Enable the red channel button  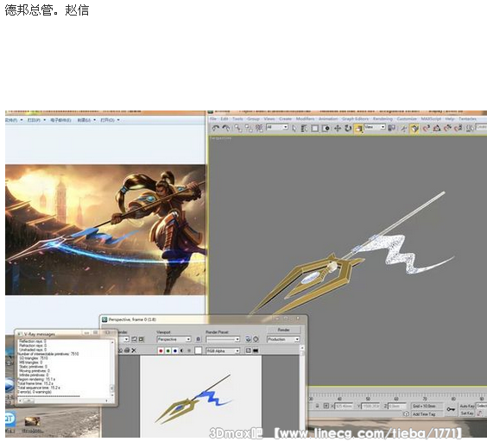coord(161,350)
